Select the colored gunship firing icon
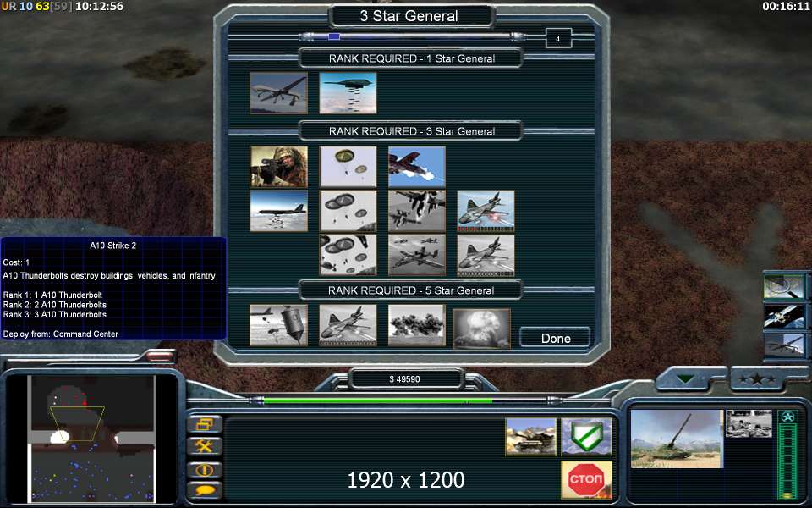The image size is (812, 508). (486, 211)
